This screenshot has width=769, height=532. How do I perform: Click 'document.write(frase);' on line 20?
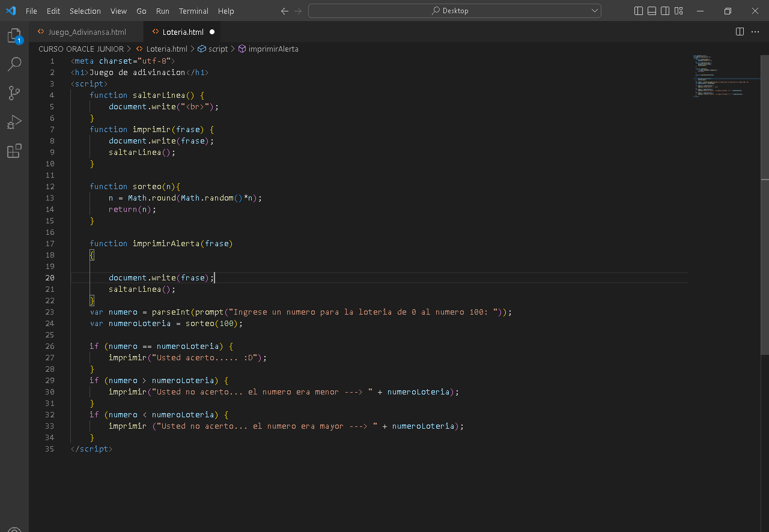(161, 277)
